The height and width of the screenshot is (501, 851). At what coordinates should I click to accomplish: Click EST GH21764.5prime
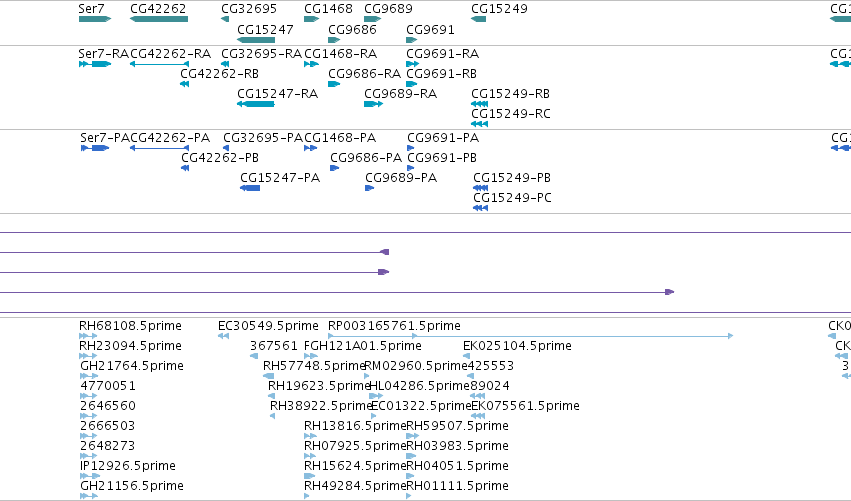[132, 366]
